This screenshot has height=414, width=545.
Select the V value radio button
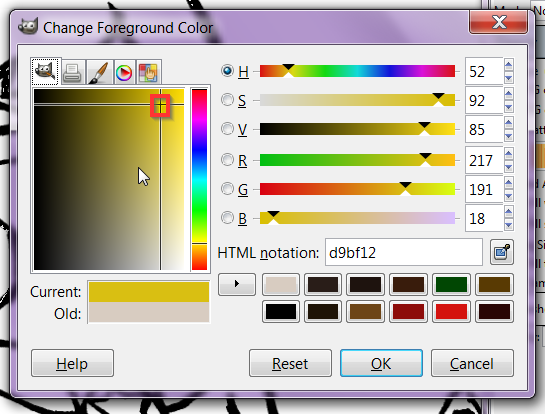click(x=227, y=129)
